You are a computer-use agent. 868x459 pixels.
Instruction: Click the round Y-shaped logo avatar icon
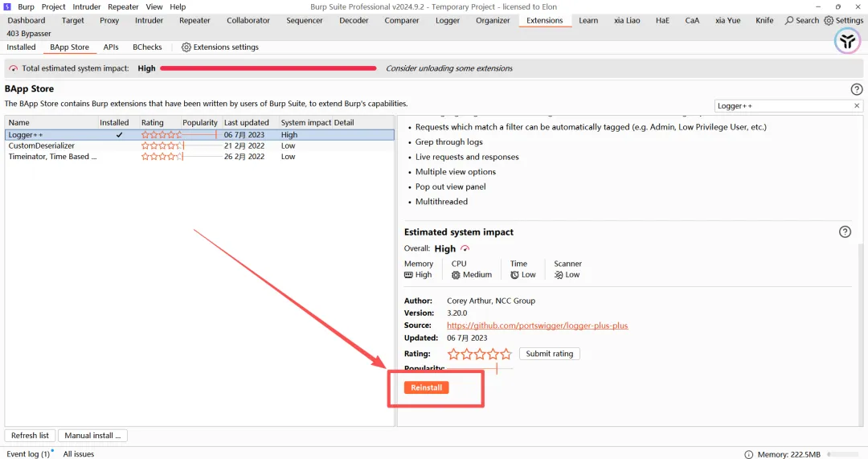click(x=847, y=41)
